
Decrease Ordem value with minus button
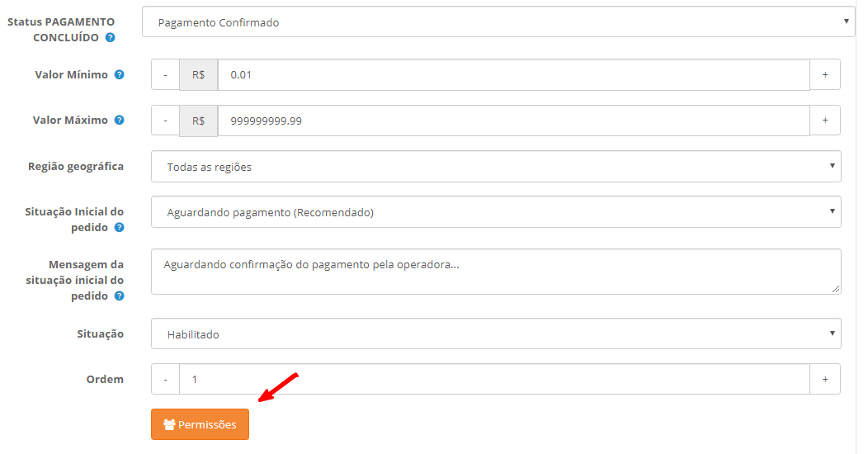[166, 379]
